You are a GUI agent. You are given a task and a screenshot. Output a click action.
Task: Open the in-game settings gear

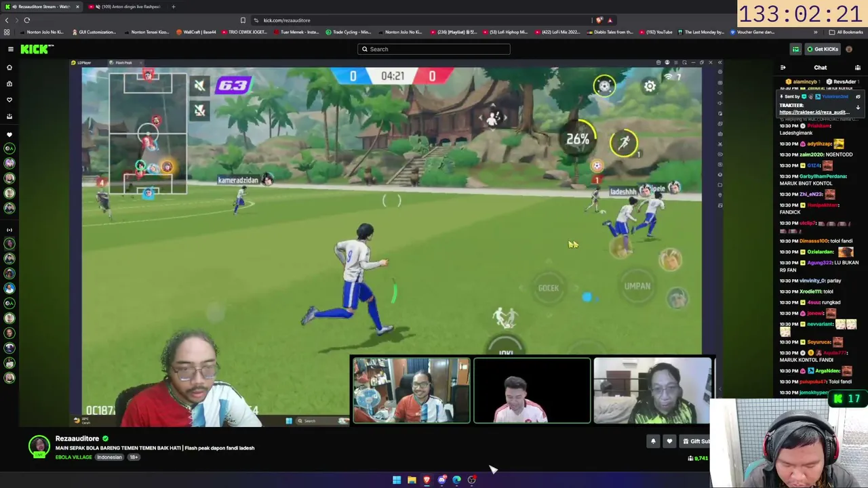coord(650,86)
